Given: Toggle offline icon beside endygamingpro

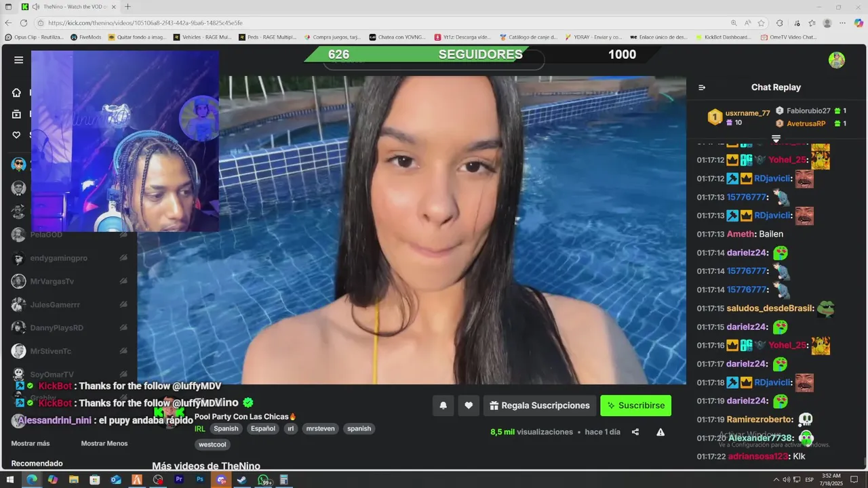Looking at the screenshot, I should 123,258.
